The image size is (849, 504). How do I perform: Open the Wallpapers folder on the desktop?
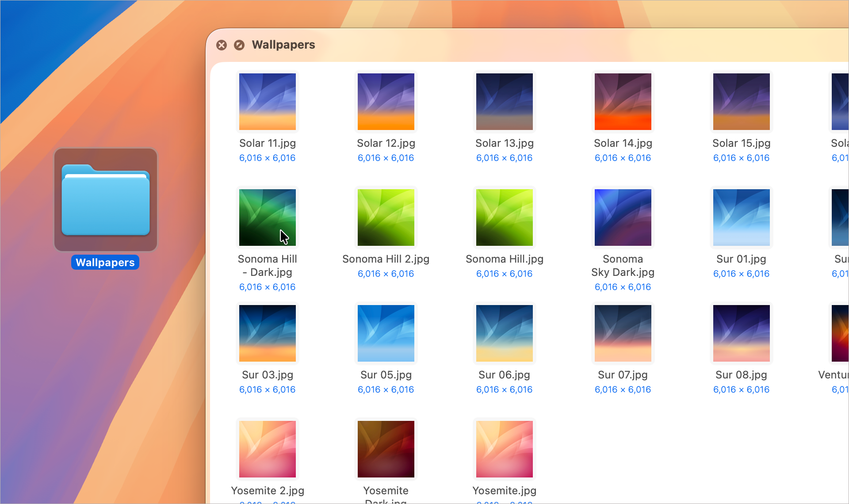[106, 200]
